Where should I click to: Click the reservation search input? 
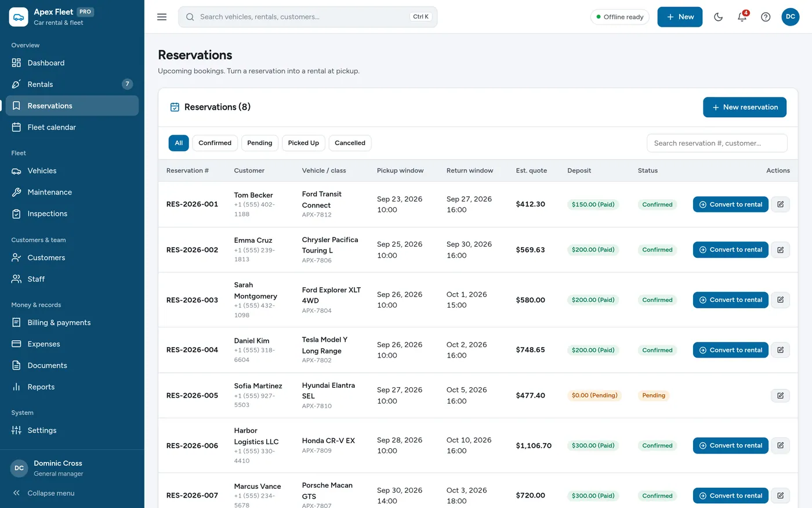(x=717, y=143)
